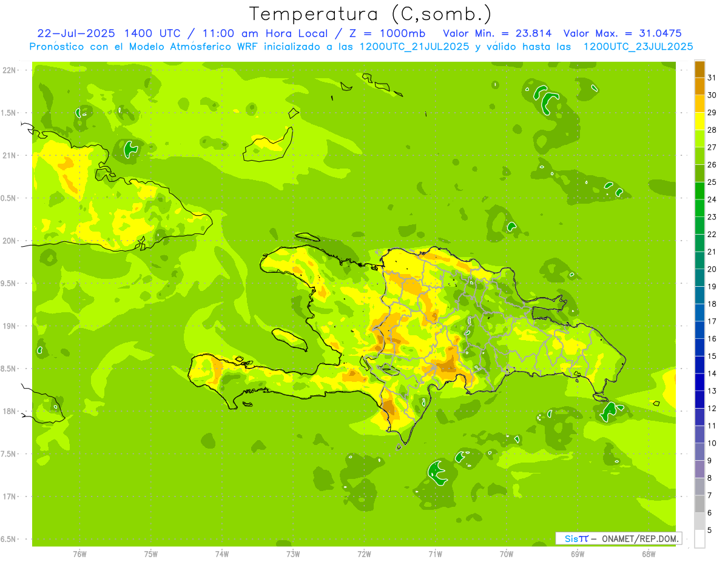Select the '69W' longitude axis label

(578, 554)
